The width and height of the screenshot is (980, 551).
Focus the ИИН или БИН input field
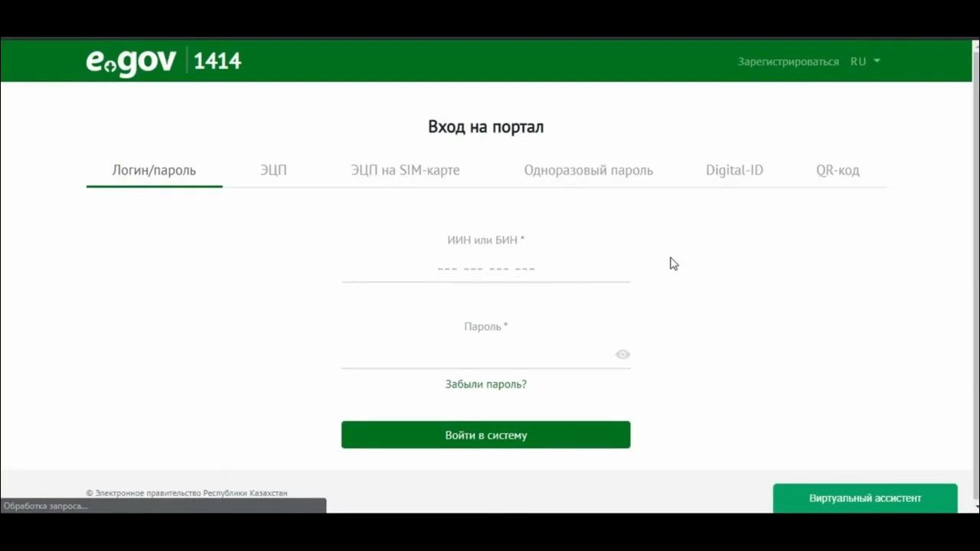[485, 269]
